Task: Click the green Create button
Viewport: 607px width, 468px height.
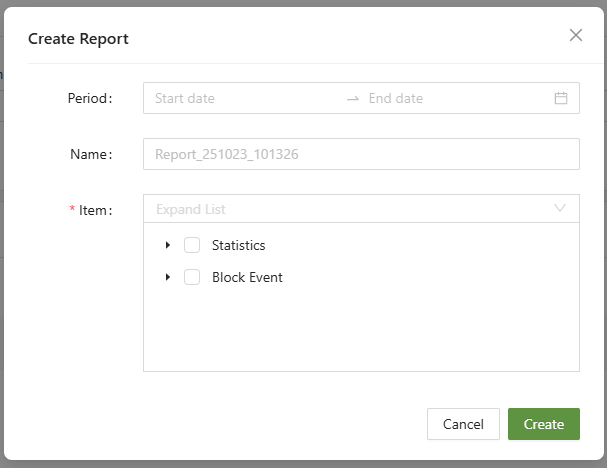Action: (543, 424)
